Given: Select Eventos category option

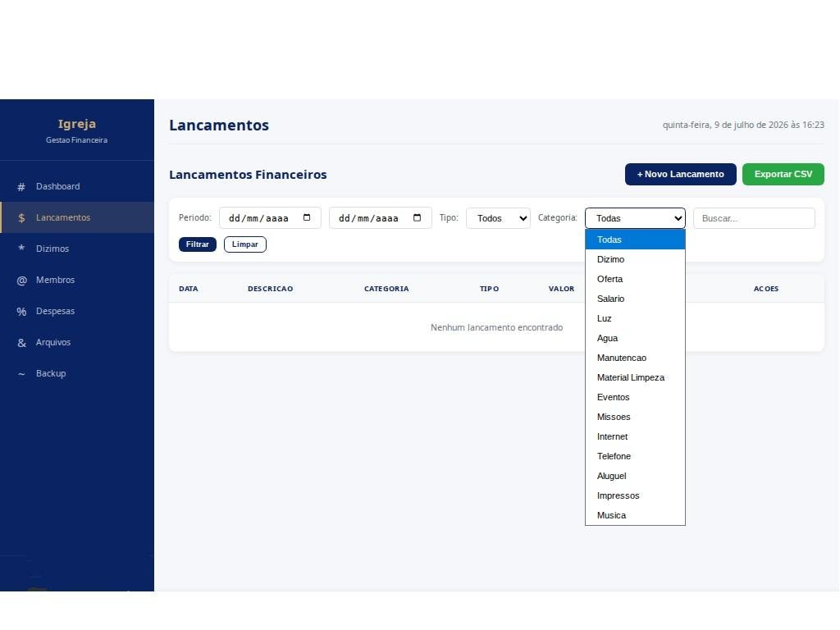Looking at the screenshot, I should coord(636,398).
